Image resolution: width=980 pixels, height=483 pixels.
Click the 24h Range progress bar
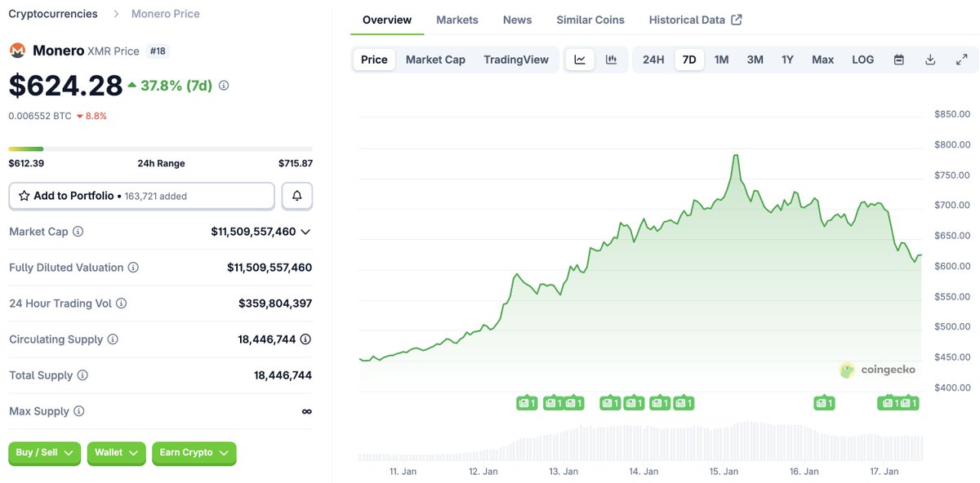point(160,148)
